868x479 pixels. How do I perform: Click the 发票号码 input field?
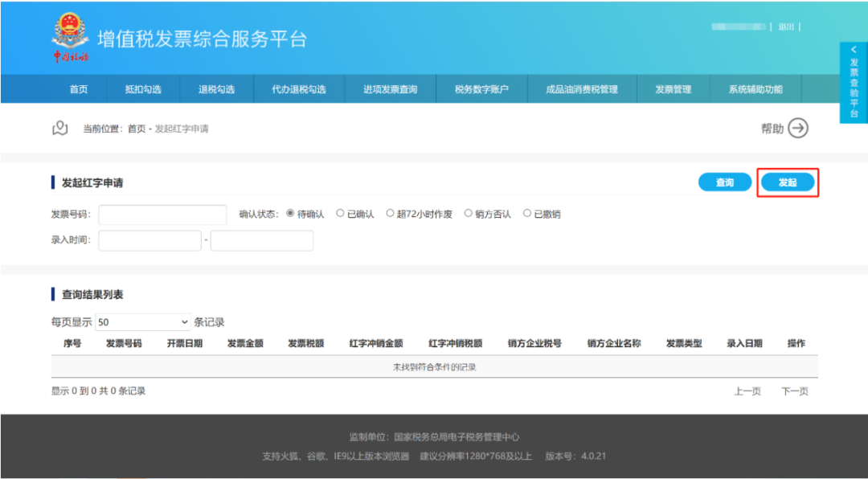(162, 215)
